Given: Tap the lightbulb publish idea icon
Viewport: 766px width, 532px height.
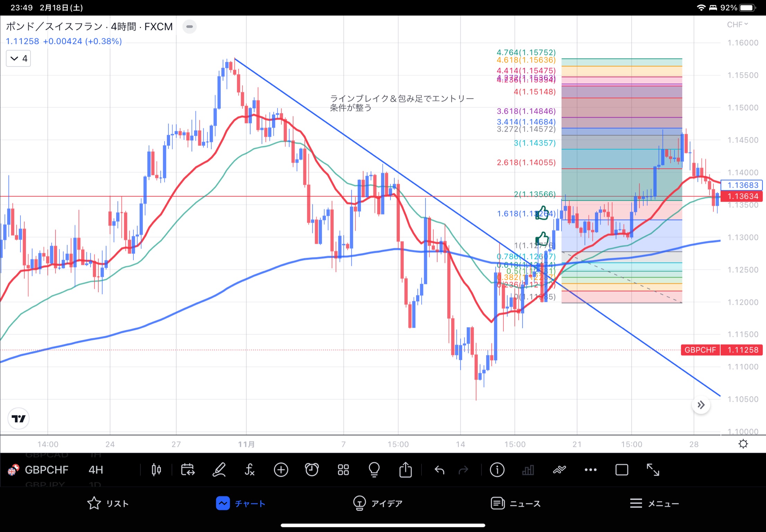Looking at the screenshot, I should click(374, 470).
